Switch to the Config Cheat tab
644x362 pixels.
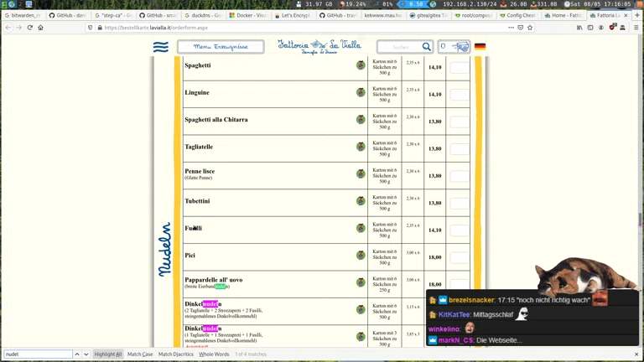point(517,15)
